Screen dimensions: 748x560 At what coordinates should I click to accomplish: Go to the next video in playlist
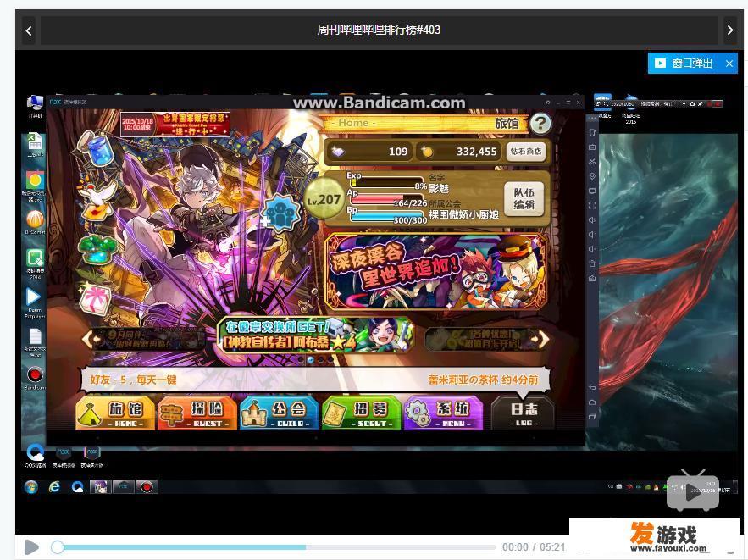730,30
